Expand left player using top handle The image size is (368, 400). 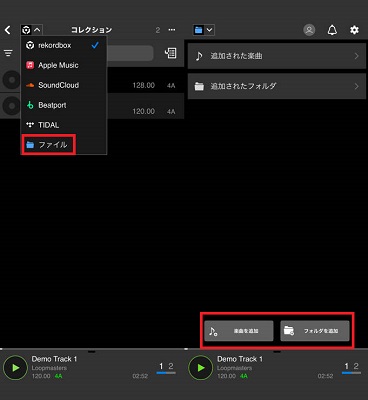pyautogui.click(x=92, y=351)
